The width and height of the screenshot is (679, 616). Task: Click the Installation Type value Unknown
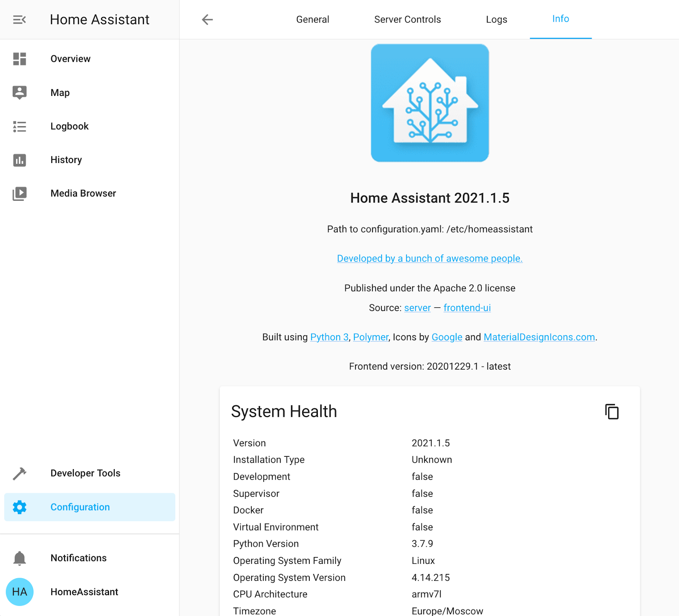click(432, 460)
